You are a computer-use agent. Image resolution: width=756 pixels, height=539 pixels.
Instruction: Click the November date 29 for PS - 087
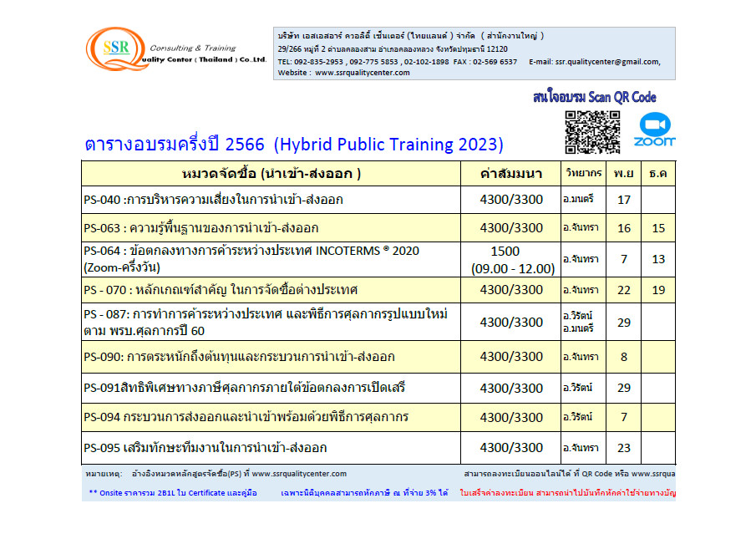[x=624, y=323]
